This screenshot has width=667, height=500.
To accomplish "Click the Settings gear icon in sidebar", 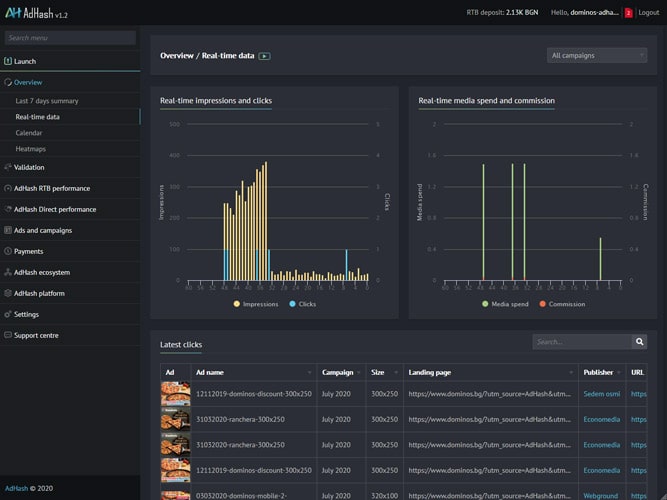I will pyautogui.click(x=7, y=314).
